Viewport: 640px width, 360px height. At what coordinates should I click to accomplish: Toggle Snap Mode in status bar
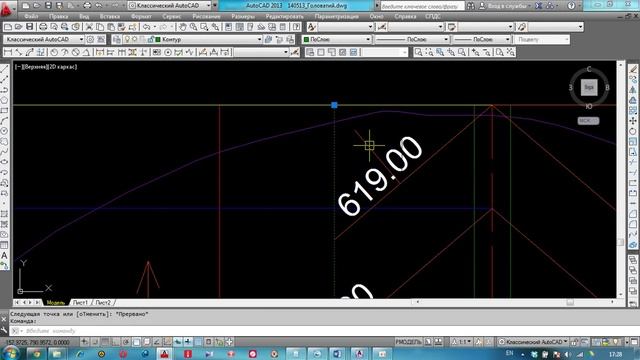(x=95, y=342)
